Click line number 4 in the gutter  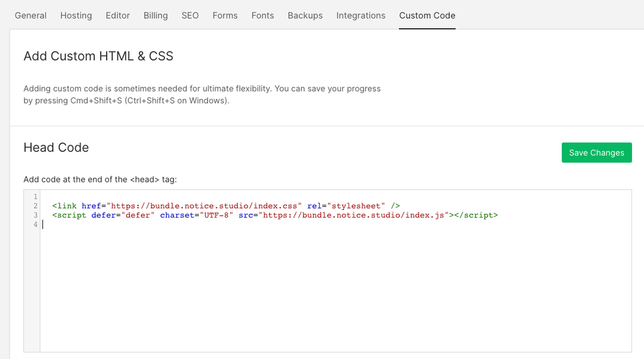tap(35, 224)
